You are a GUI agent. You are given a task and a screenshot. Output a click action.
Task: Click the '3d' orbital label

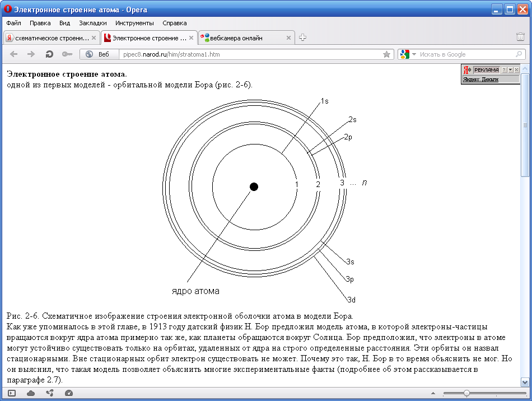[x=351, y=300]
